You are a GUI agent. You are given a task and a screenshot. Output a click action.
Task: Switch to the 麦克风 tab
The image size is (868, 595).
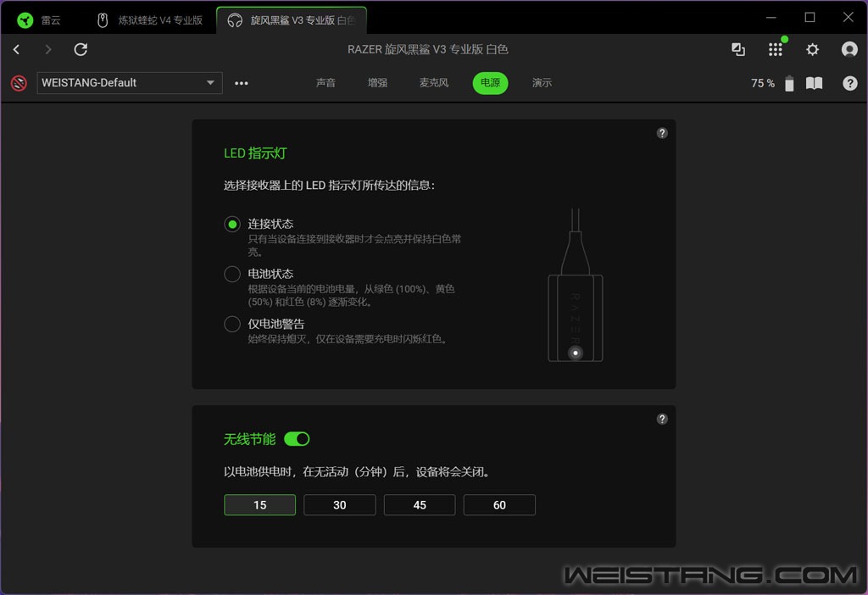(433, 83)
